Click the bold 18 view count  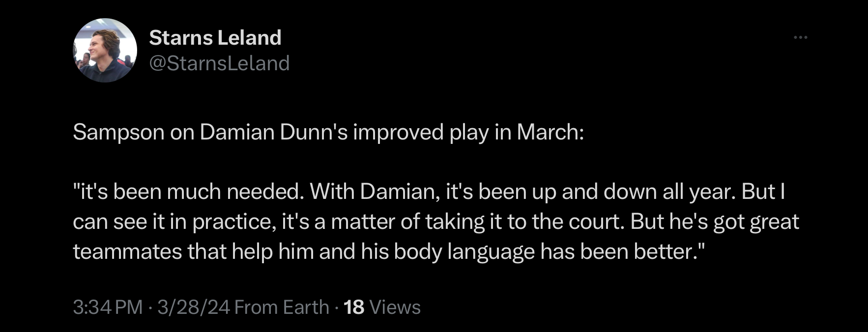click(354, 307)
